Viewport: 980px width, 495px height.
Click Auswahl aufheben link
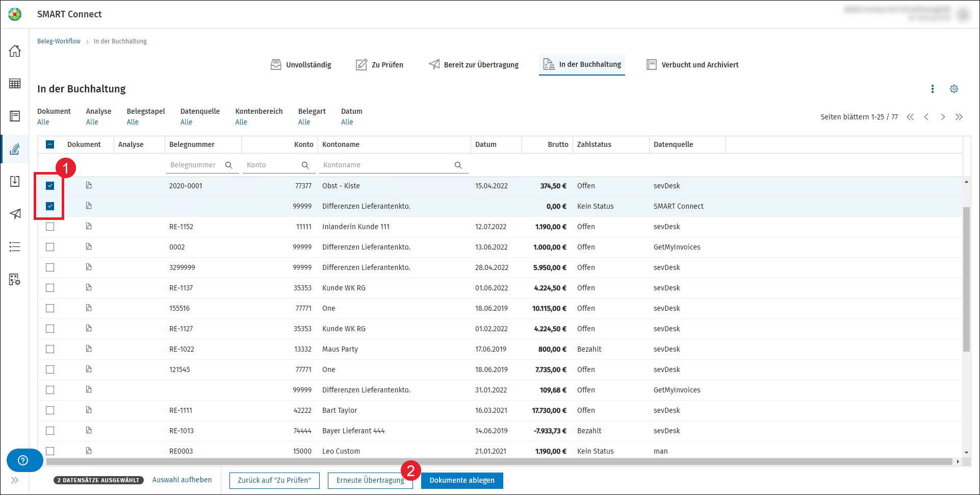point(182,480)
